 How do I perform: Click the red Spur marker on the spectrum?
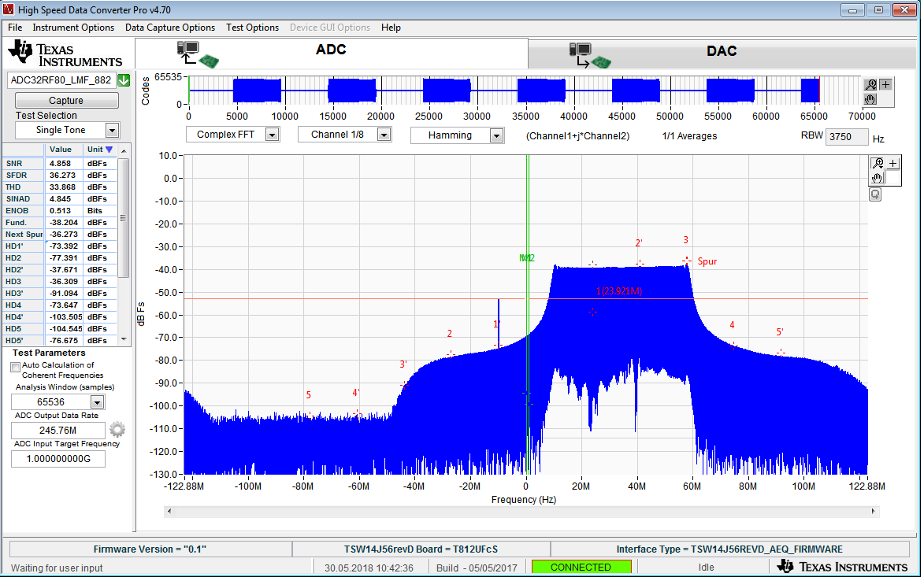pos(687,261)
